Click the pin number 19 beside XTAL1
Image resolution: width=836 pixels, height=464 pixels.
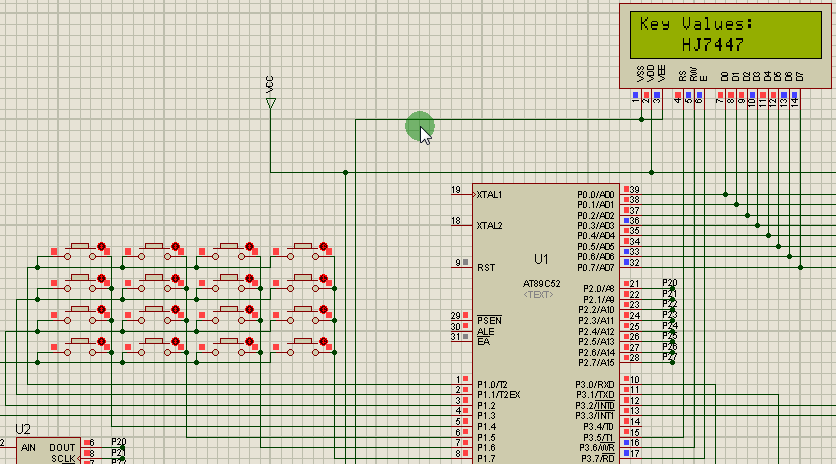(455, 190)
